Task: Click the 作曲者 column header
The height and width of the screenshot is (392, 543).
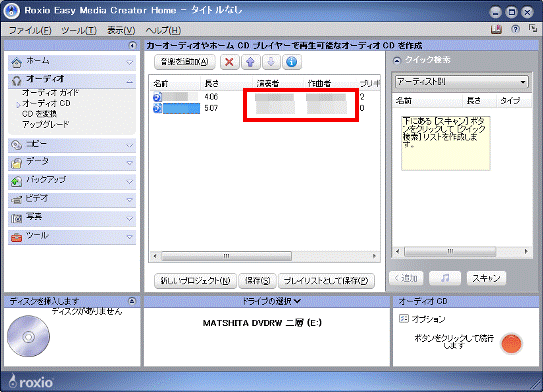Action: pyautogui.click(x=330, y=83)
